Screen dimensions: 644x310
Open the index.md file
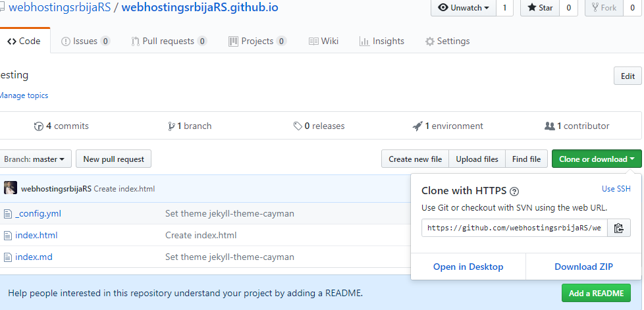pyautogui.click(x=34, y=257)
